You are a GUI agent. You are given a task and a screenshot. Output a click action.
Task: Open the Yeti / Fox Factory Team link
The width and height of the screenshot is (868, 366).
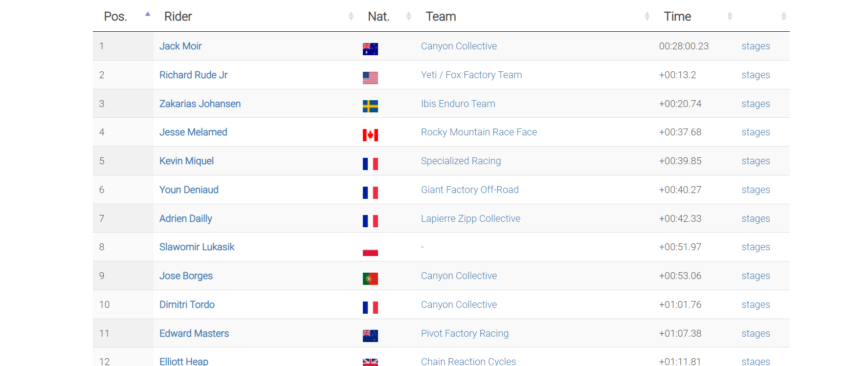[x=471, y=75]
